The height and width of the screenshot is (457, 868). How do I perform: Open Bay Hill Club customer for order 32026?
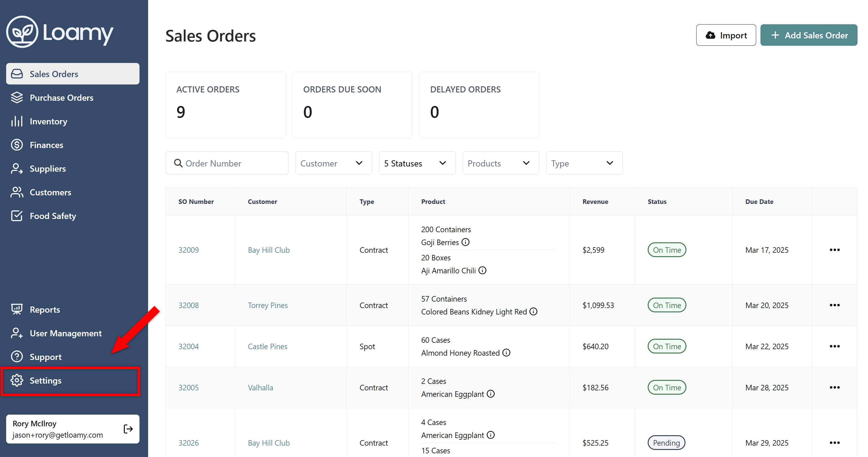(x=269, y=443)
